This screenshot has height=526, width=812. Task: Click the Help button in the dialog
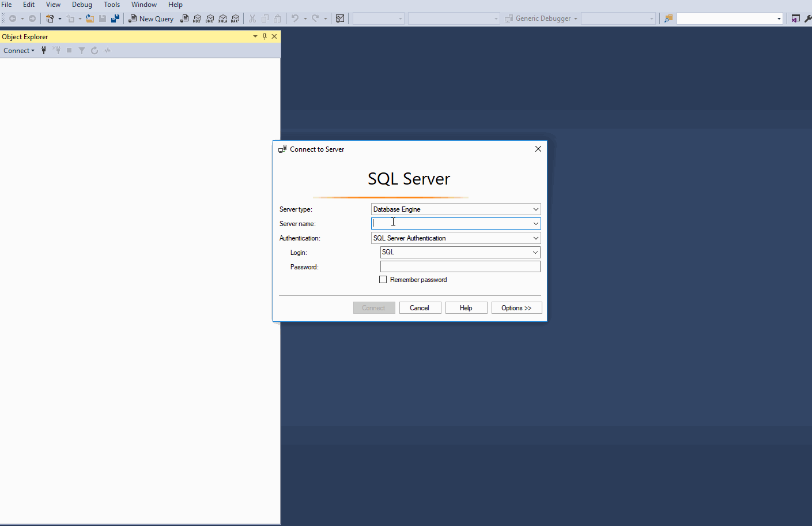(x=466, y=308)
